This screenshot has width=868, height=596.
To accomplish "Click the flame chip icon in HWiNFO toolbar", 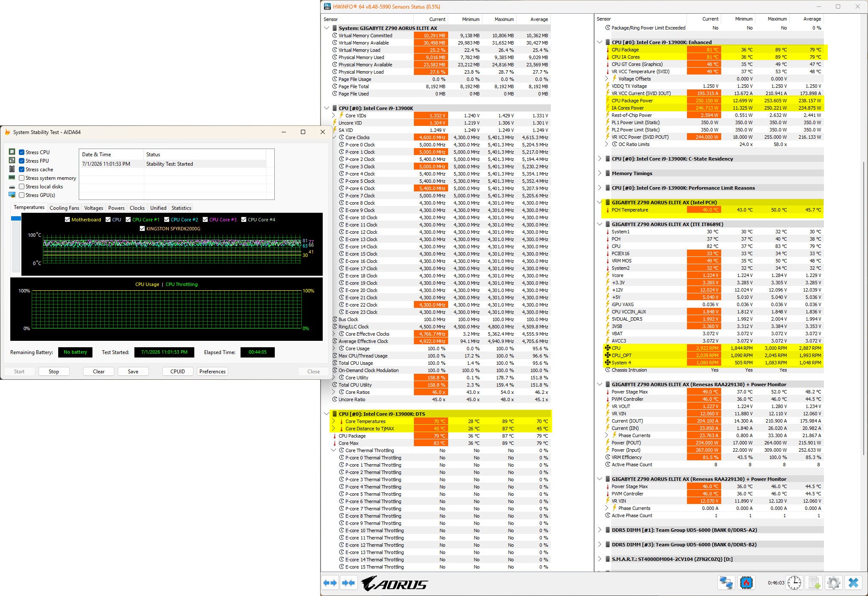I will tap(746, 583).
